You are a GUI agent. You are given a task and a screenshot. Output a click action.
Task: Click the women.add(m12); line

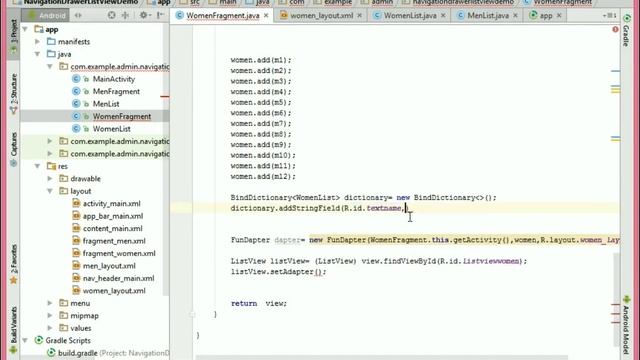point(263,177)
